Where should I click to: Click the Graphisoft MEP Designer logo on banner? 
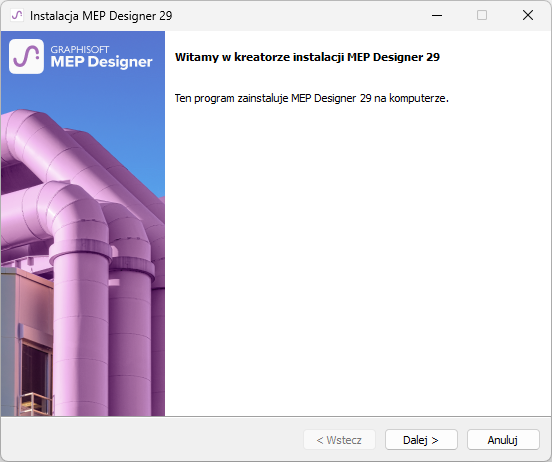(81, 57)
